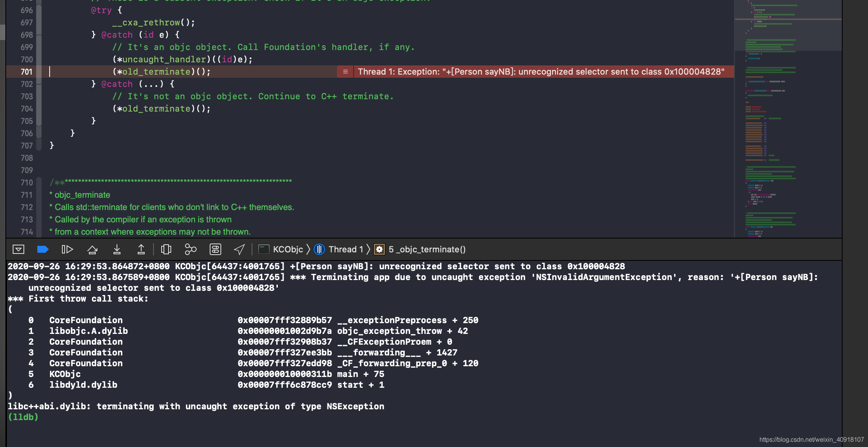The height and width of the screenshot is (447, 868).
Task: Click _CF_forwarding_prep_0 + 120 stack entry
Action: [x=407, y=363]
